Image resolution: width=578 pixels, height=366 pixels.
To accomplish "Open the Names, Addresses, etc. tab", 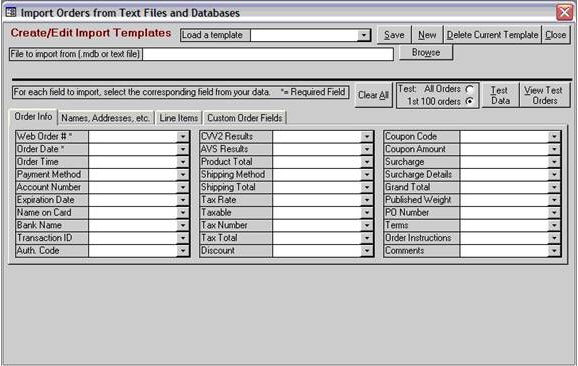I will pos(105,118).
